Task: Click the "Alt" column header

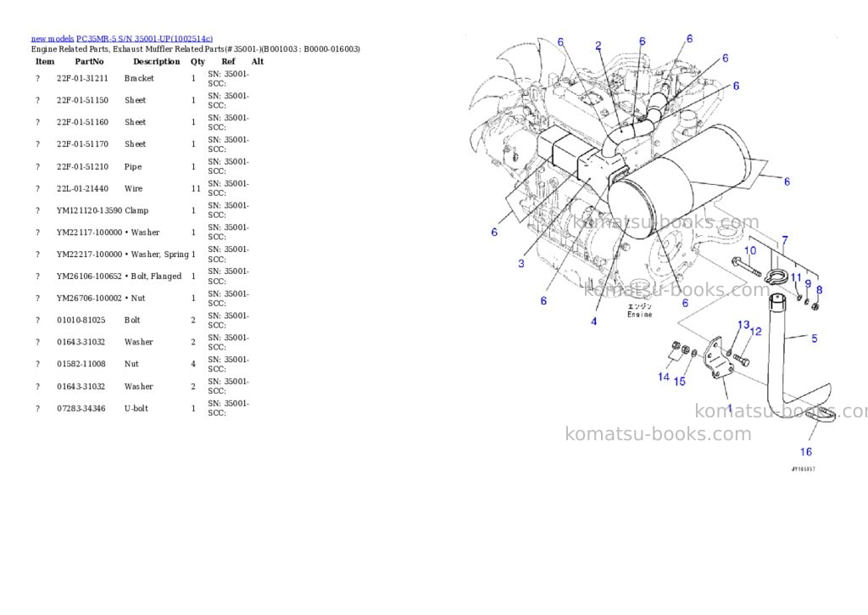Action: coord(258,61)
